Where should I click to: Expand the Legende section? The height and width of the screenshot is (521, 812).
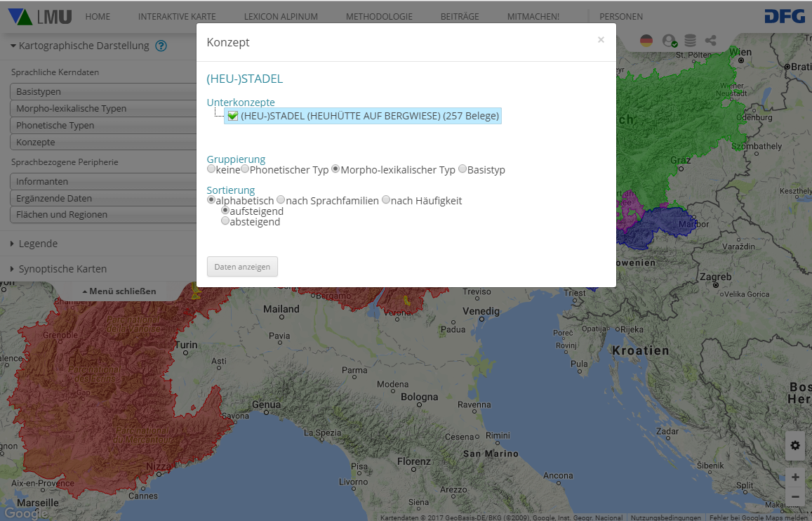click(x=38, y=244)
